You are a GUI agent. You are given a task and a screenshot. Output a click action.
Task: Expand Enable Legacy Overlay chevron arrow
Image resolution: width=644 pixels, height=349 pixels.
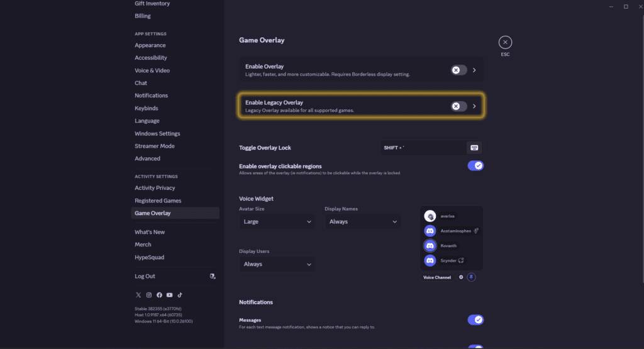474,106
